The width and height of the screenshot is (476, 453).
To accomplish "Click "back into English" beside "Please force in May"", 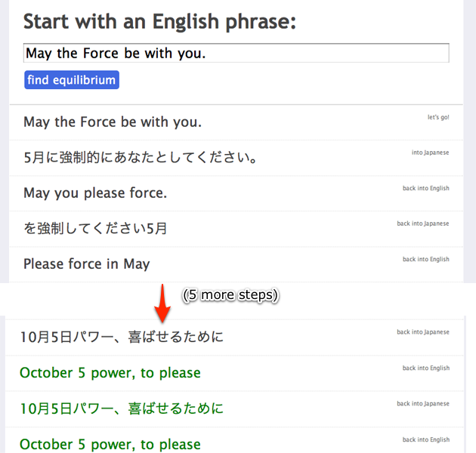I will 425,259.
